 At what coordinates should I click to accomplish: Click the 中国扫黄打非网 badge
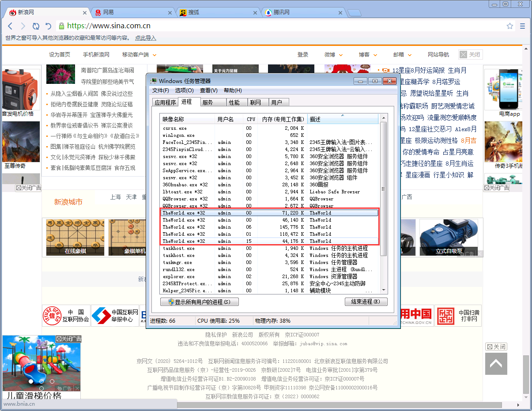(x=458, y=316)
